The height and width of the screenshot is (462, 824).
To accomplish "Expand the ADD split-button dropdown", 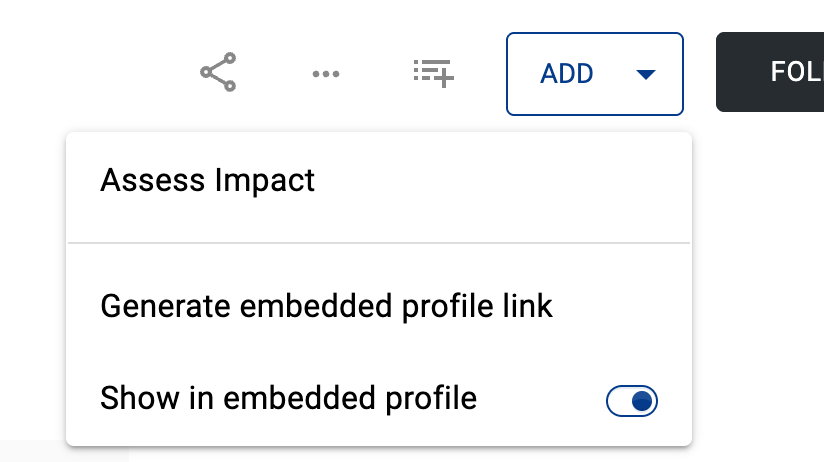I will (646, 74).
